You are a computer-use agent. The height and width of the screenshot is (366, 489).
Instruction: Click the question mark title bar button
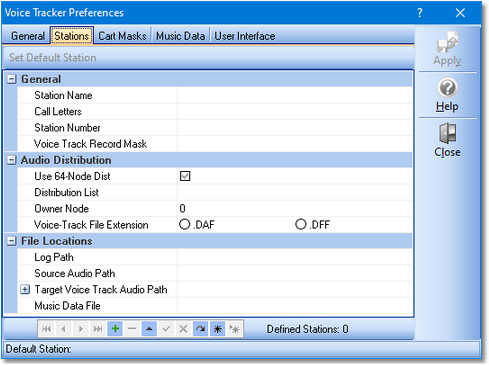(x=420, y=13)
